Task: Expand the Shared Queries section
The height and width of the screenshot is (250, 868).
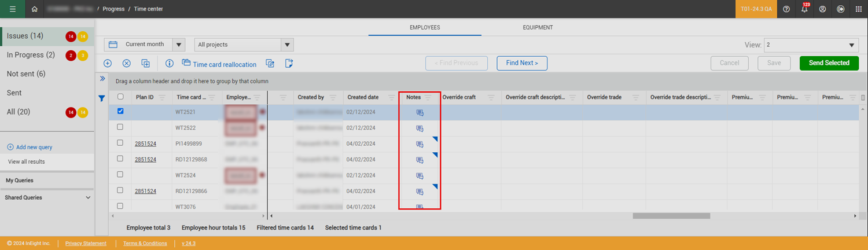Action: click(88, 198)
